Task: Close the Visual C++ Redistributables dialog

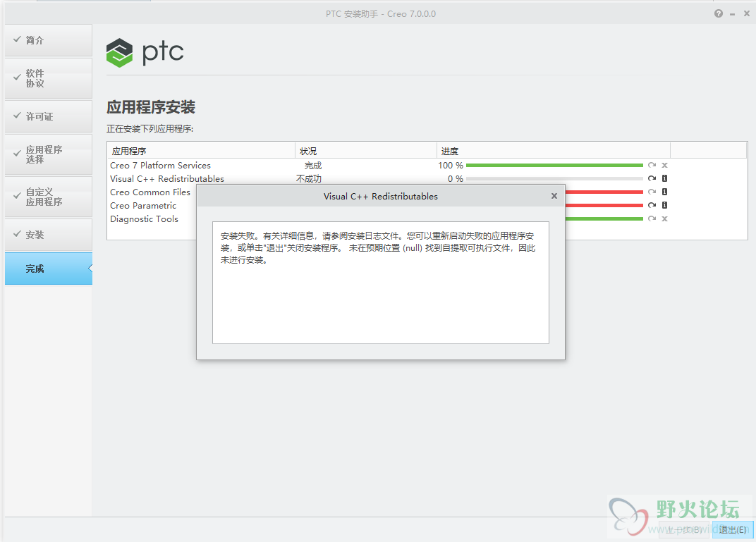Action: tap(554, 196)
